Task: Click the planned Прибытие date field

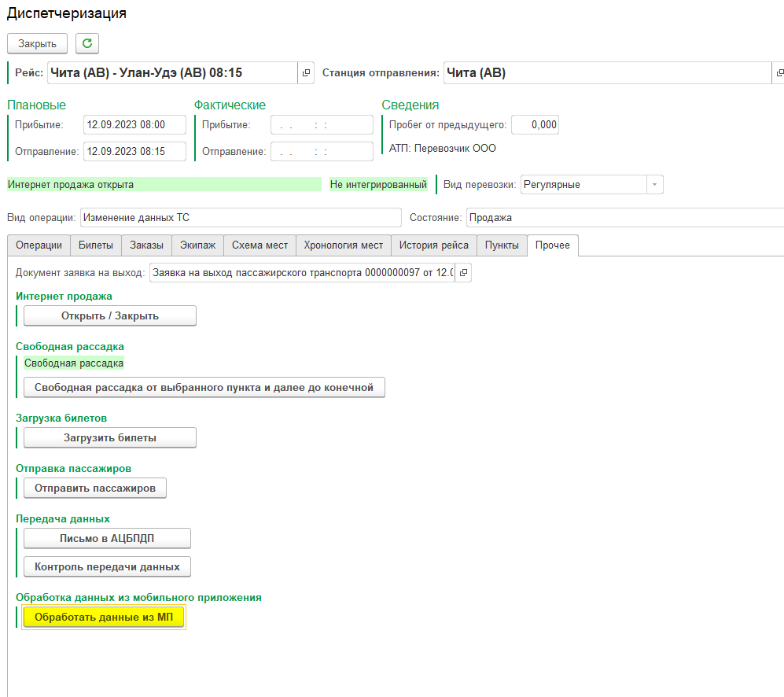Action: [x=134, y=125]
